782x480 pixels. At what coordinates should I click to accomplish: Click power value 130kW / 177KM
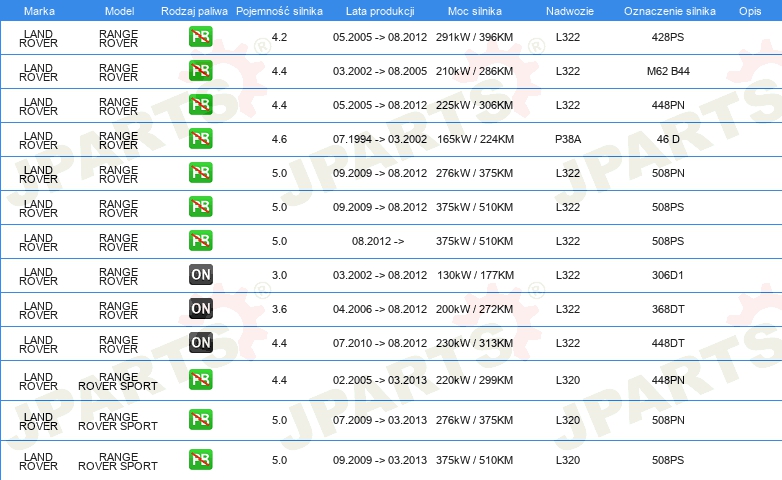[475, 275]
